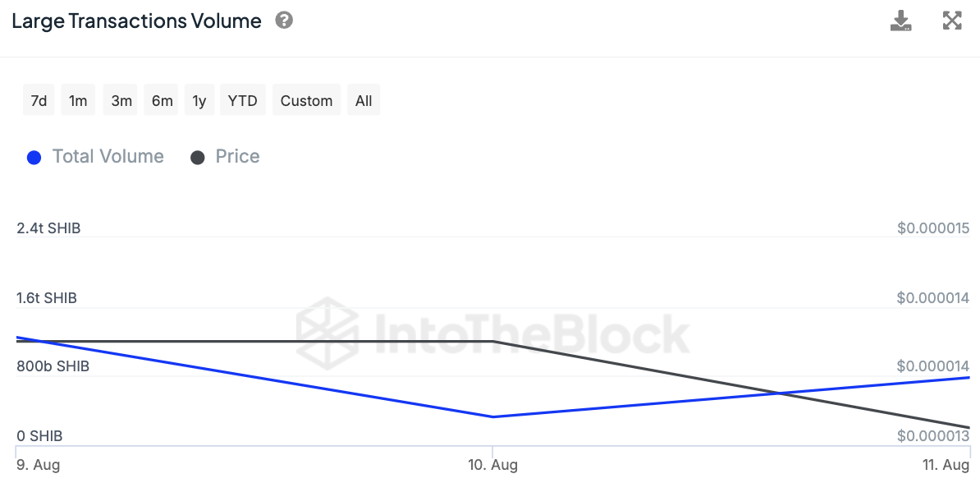
Task: Click the 9. Aug axis label
Action: point(38,465)
